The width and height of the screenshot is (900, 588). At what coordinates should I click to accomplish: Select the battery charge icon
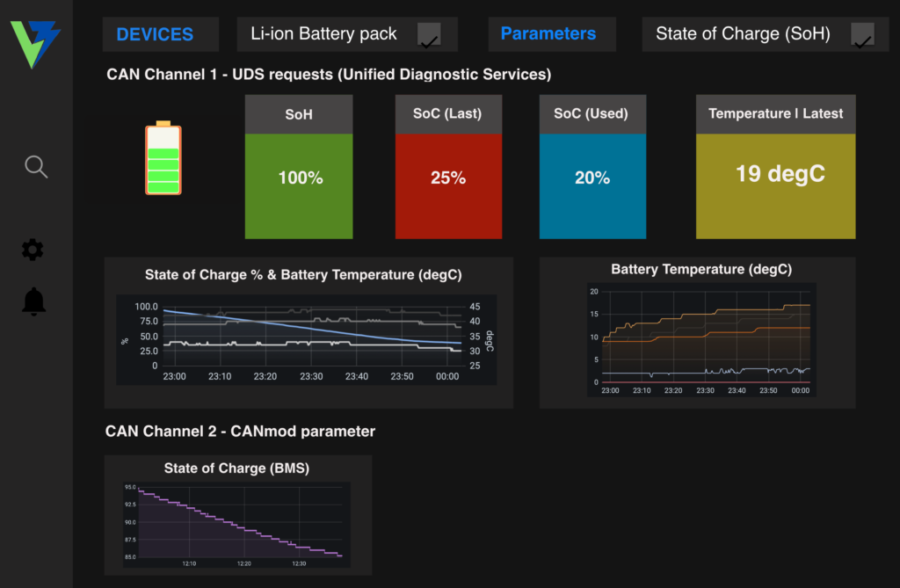[162, 160]
